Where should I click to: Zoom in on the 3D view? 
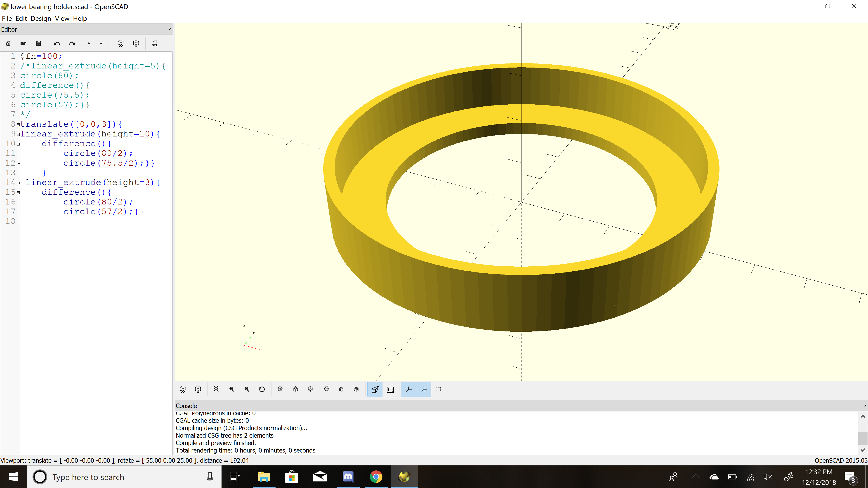(x=231, y=389)
